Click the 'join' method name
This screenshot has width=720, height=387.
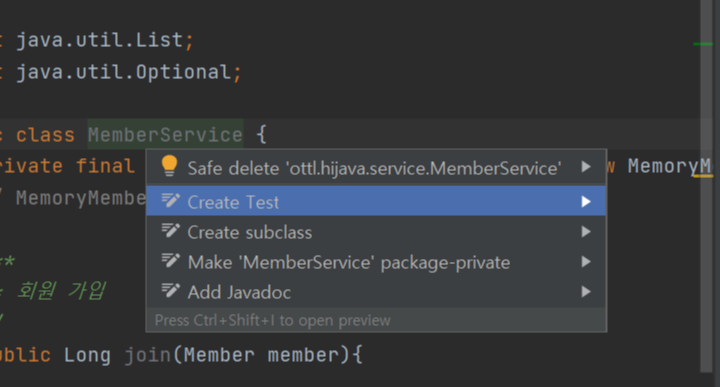[x=147, y=355]
